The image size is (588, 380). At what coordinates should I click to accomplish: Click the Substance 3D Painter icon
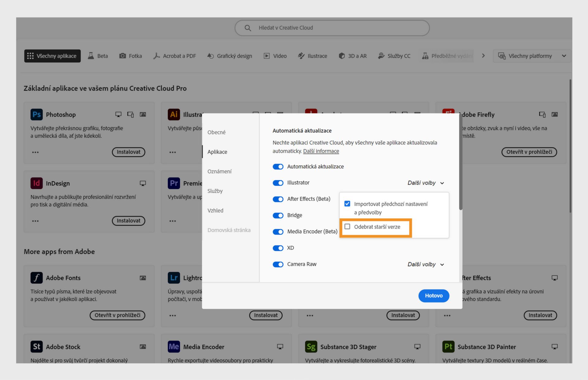pyautogui.click(x=448, y=347)
